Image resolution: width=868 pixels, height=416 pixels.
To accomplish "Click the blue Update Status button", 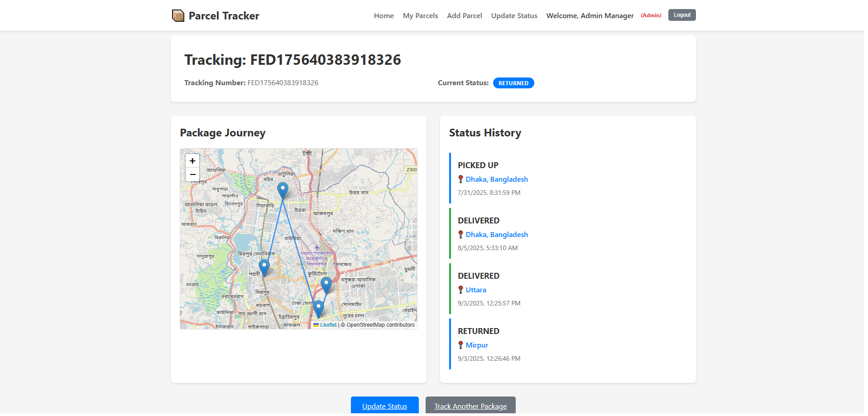I will pos(385,406).
